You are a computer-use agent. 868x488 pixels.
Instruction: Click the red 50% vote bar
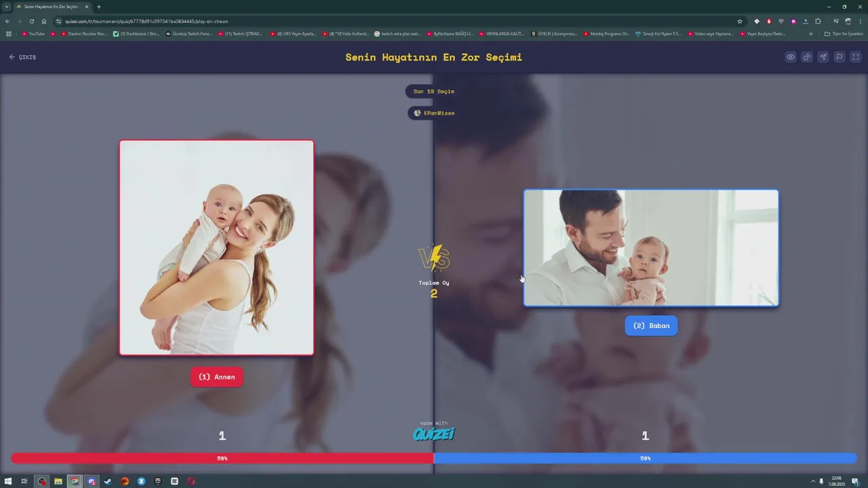pyautogui.click(x=222, y=458)
